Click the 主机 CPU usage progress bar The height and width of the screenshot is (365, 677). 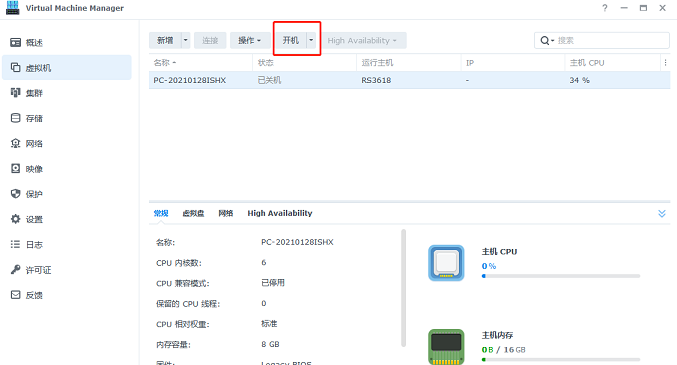tap(561, 276)
